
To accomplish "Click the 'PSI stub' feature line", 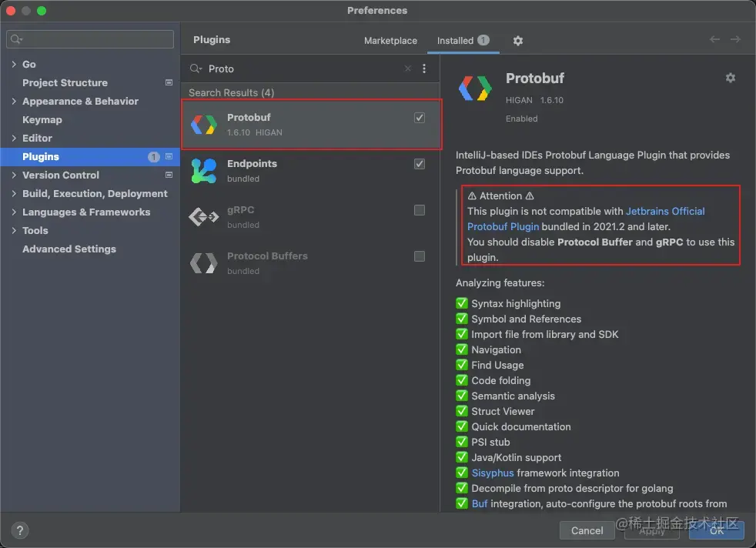I will coord(490,443).
